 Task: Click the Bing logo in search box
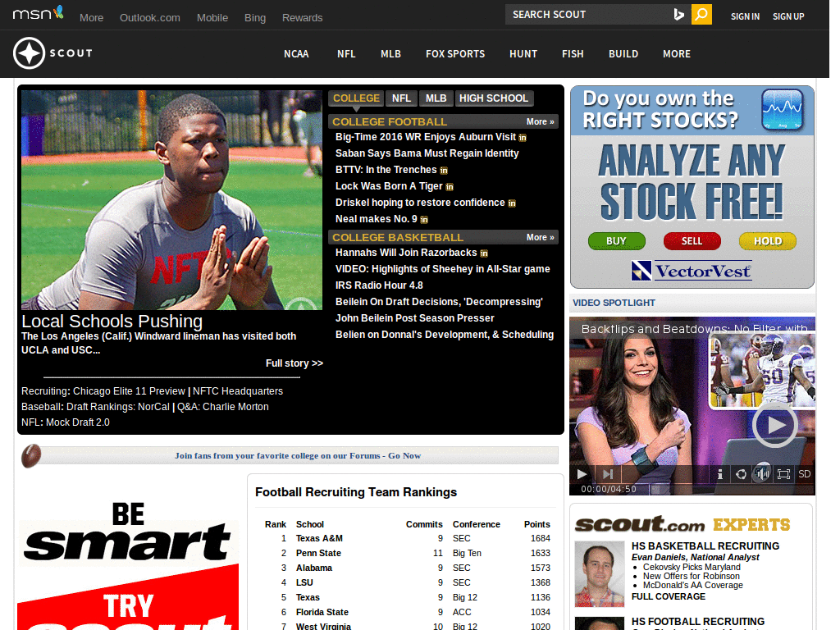[678, 15]
